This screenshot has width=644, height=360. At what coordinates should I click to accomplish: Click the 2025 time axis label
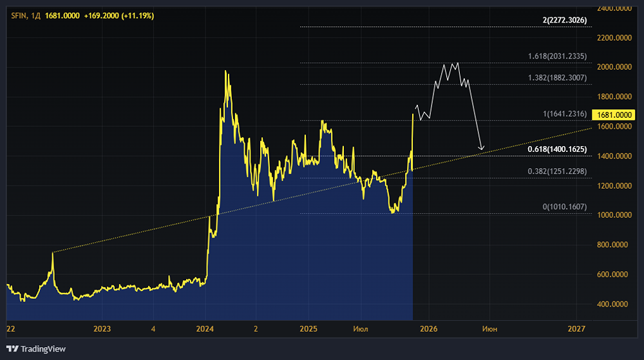tap(308, 329)
